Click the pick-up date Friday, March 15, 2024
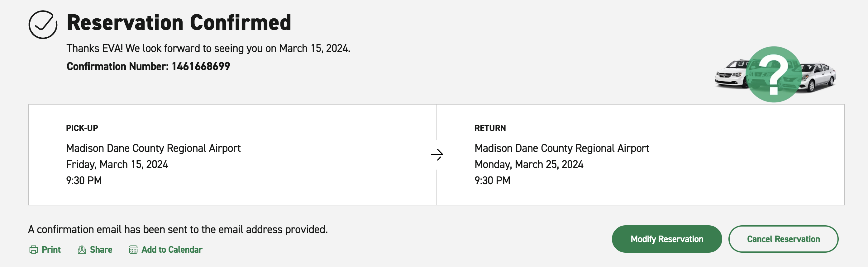Image resolution: width=868 pixels, height=267 pixels. [117, 164]
